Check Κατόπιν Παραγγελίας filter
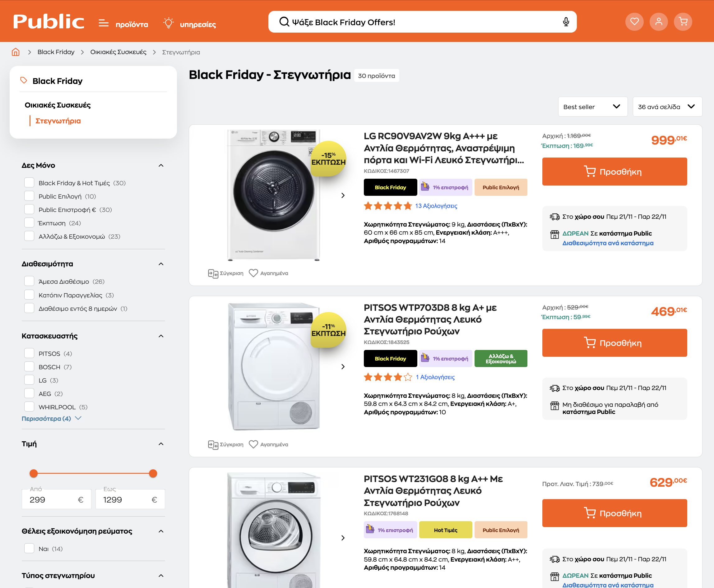This screenshot has height=588, width=714. pyautogui.click(x=29, y=295)
